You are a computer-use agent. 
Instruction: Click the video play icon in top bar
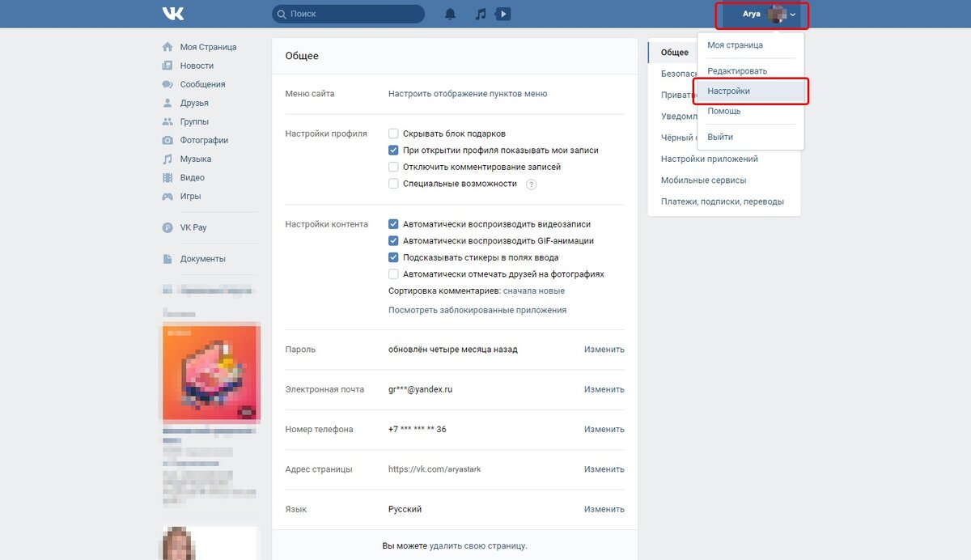(x=502, y=13)
